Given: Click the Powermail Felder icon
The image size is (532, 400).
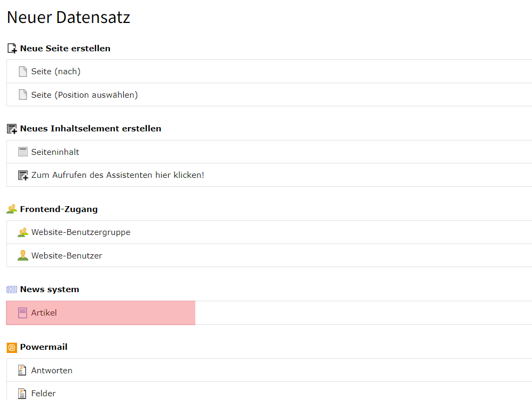Looking at the screenshot, I should pyautogui.click(x=22, y=394).
